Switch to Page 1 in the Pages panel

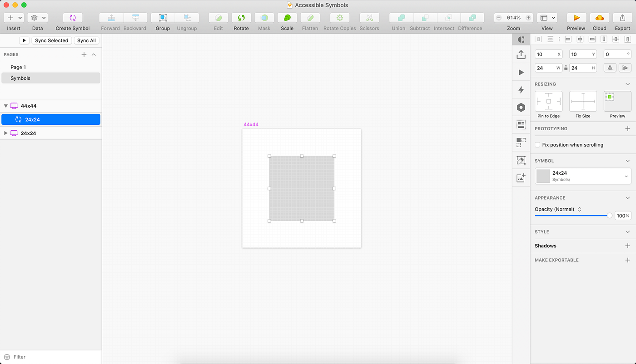pyautogui.click(x=18, y=67)
